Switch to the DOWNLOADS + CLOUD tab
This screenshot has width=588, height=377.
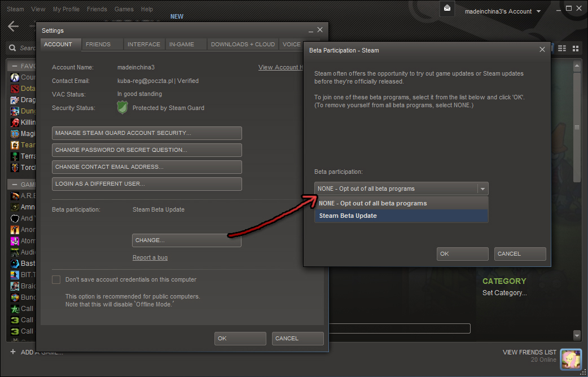[243, 44]
